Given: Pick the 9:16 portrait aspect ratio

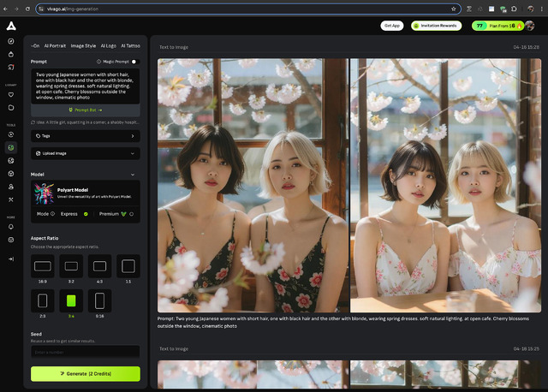Looking at the screenshot, I should click(x=99, y=300).
